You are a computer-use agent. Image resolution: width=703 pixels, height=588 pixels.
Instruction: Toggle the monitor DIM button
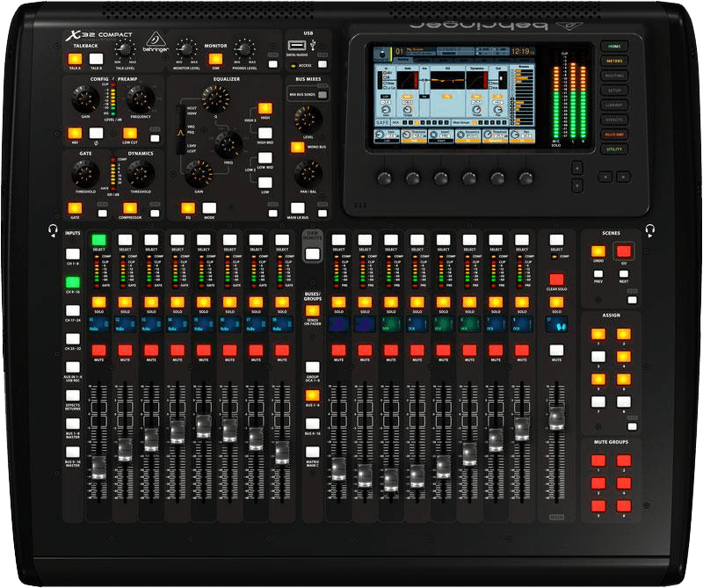click(x=215, y=59)
